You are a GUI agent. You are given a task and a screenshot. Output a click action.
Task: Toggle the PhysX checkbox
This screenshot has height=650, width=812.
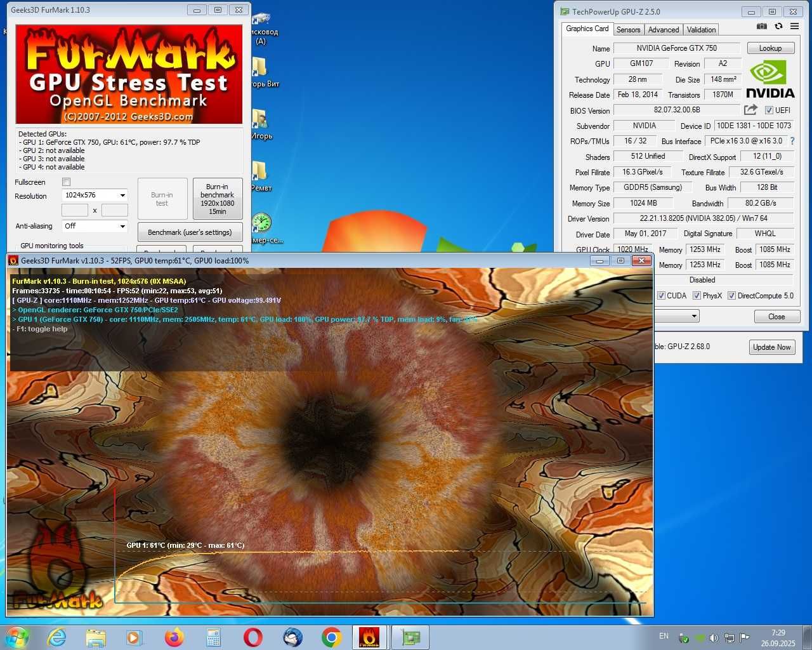pos(697,295)
